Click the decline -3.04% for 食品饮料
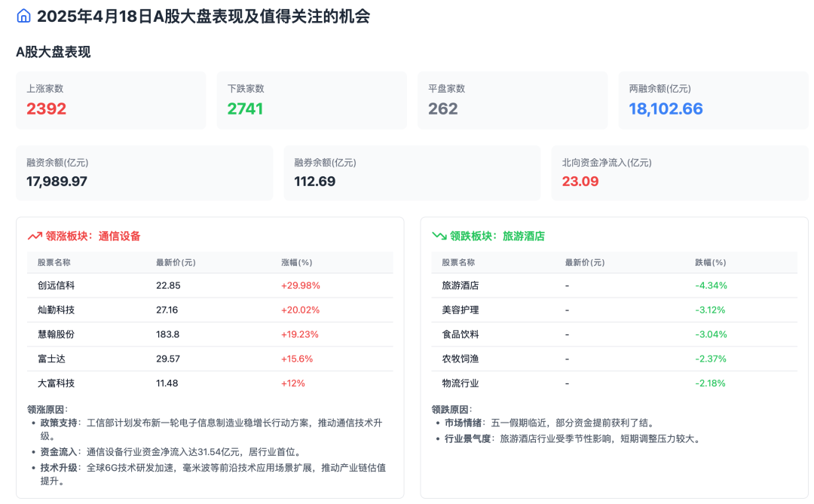 pyautogui.click(x=711, y=334)
